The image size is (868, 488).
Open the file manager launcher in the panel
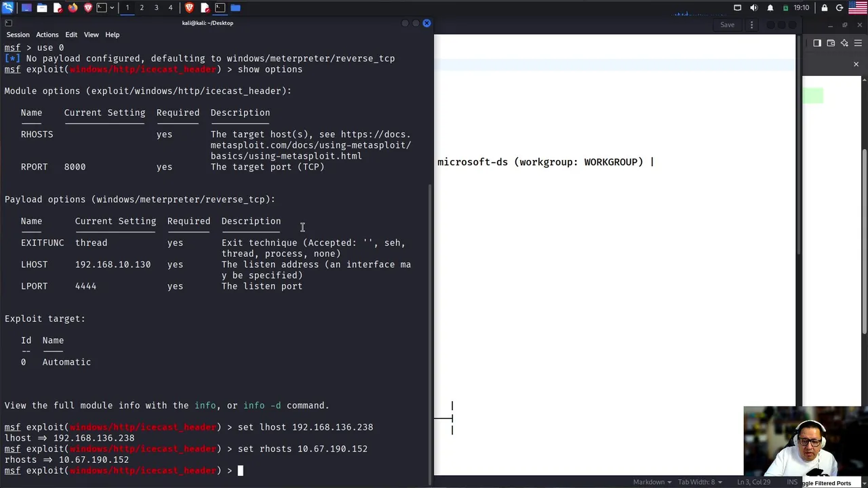pos(42,7)
